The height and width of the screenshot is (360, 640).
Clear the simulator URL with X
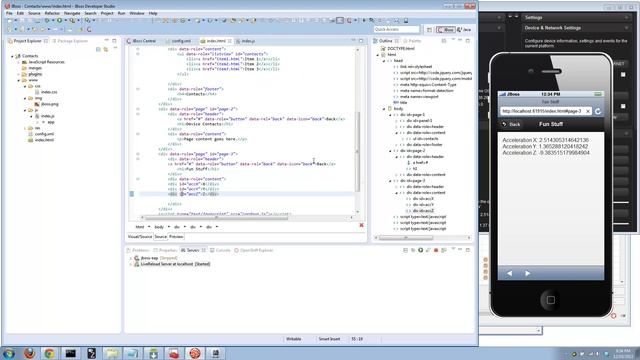tap(588, 111)
